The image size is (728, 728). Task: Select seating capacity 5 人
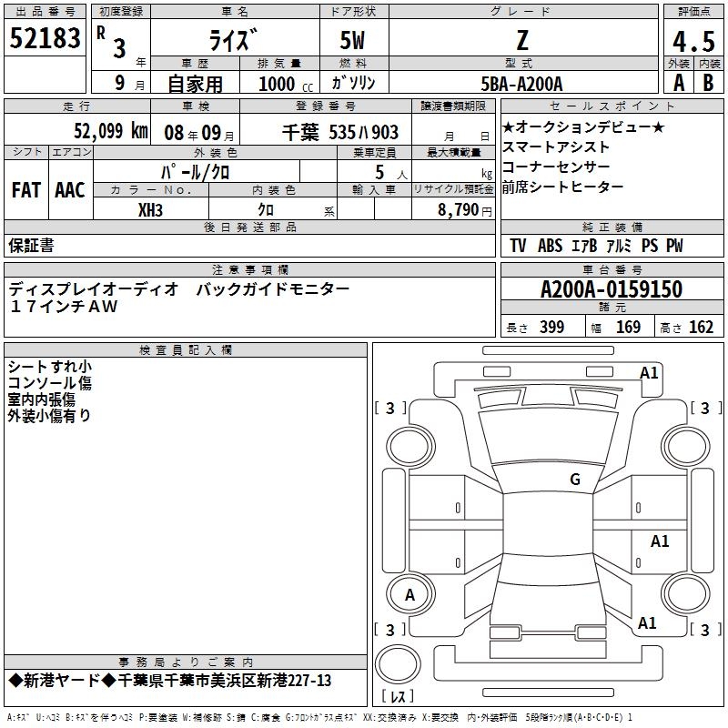391,173
